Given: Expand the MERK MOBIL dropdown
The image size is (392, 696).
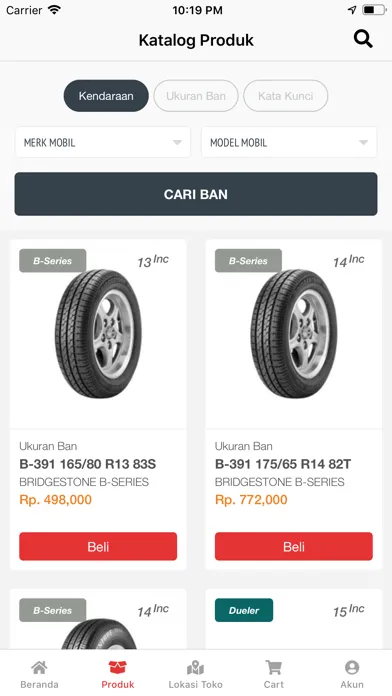Looking at the screenshot, I should (103, 142).
